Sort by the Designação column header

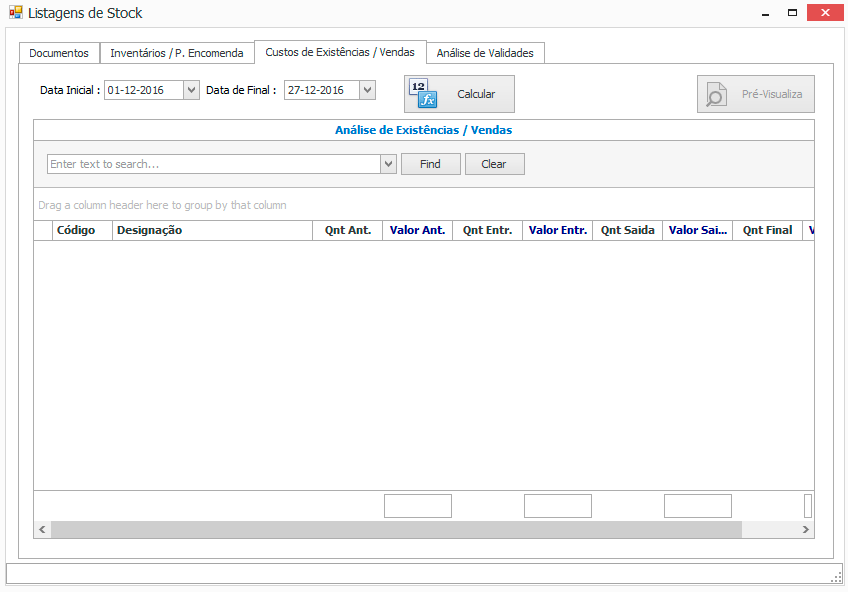click(212, 230)
